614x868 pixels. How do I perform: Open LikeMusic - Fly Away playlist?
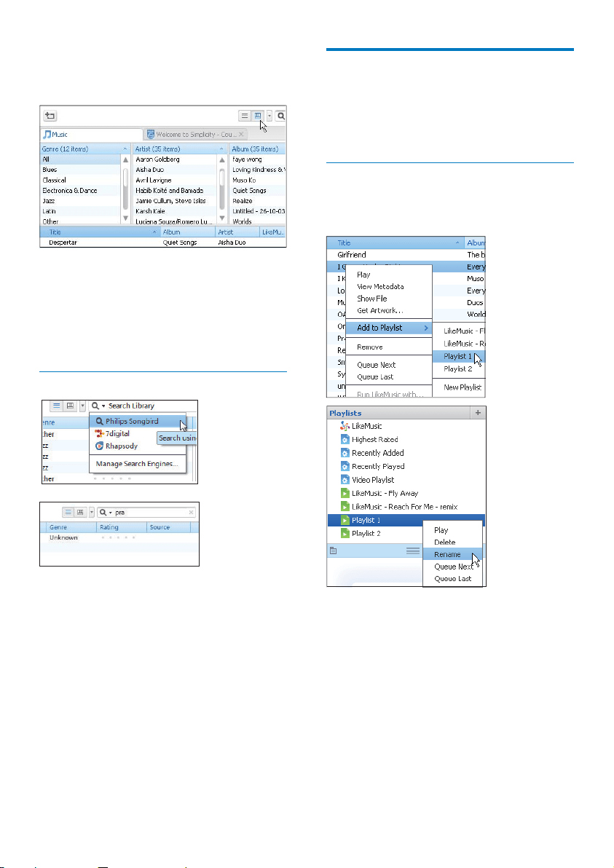coord(379,493)
